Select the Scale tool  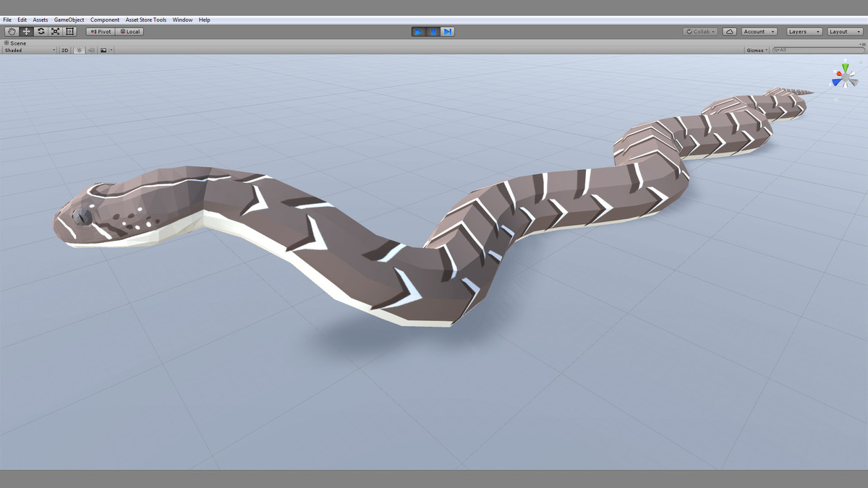pyautogui.click(x=55, y=31)
